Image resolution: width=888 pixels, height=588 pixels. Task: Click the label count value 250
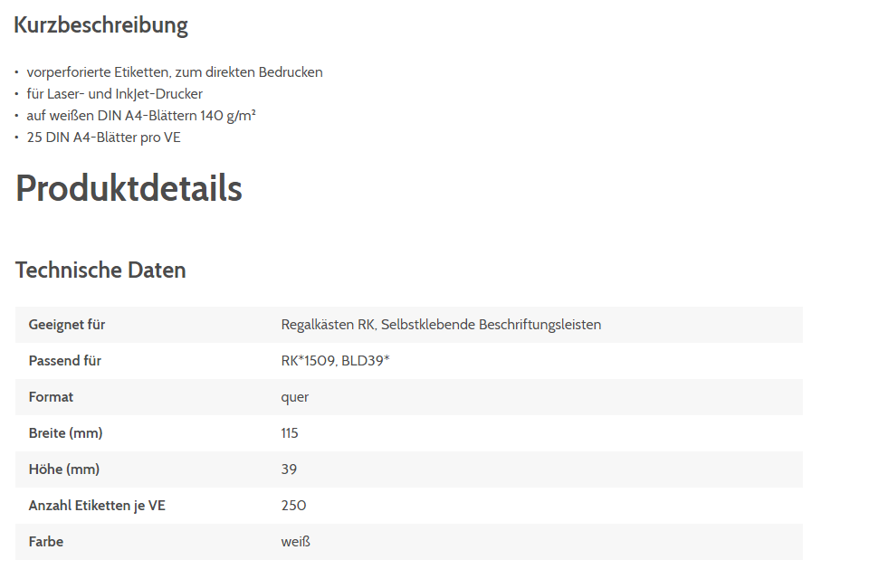[293, 506]
